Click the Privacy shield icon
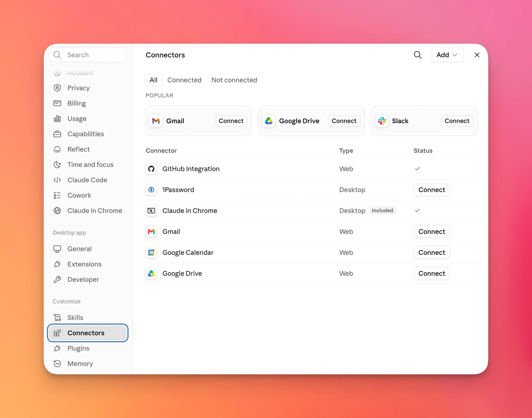The width and height of the screenshot is (532, 418). (57, 88)
